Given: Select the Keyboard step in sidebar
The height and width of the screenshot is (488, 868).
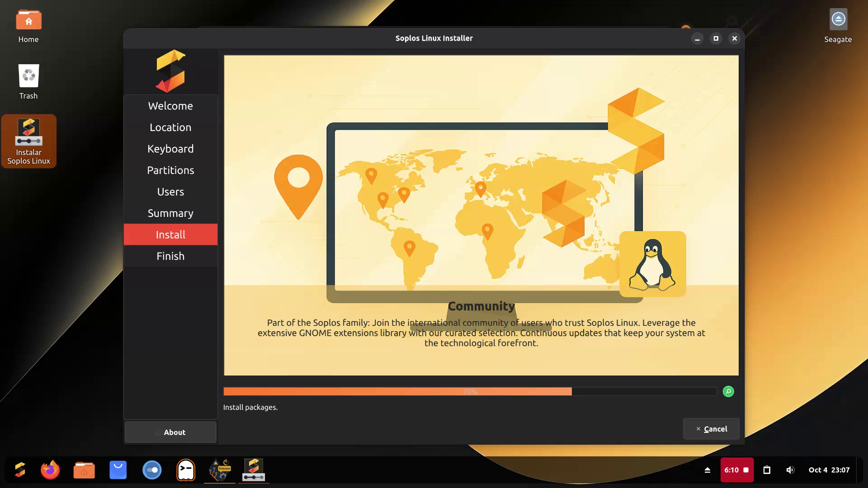Looking at the screenshot, I should tap(170, 149).
